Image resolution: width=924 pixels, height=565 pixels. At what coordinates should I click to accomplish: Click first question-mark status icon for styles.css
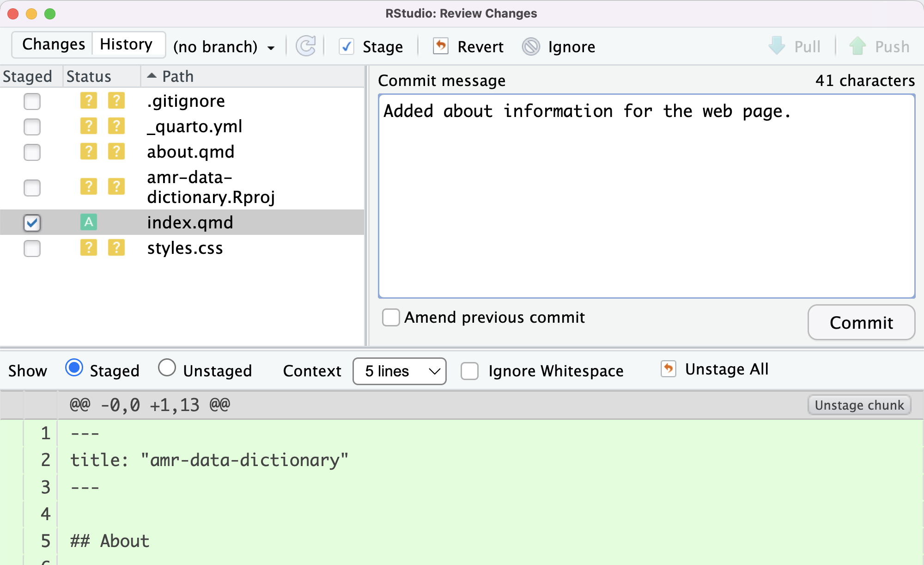89,248
